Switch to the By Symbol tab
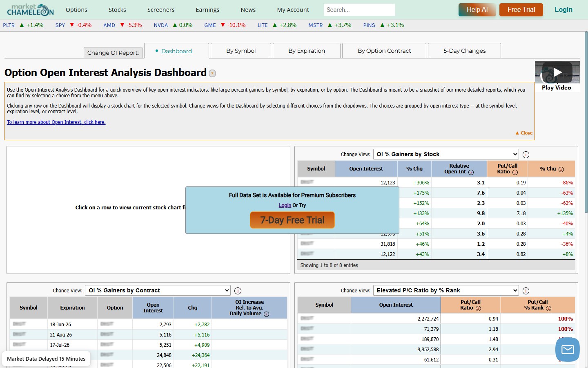 point(241,51)
